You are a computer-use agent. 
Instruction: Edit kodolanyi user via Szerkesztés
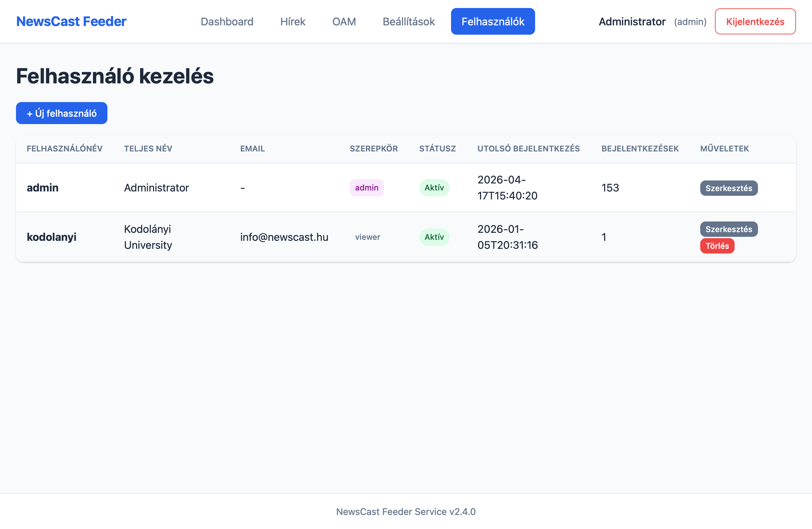[x=728, y=229]
